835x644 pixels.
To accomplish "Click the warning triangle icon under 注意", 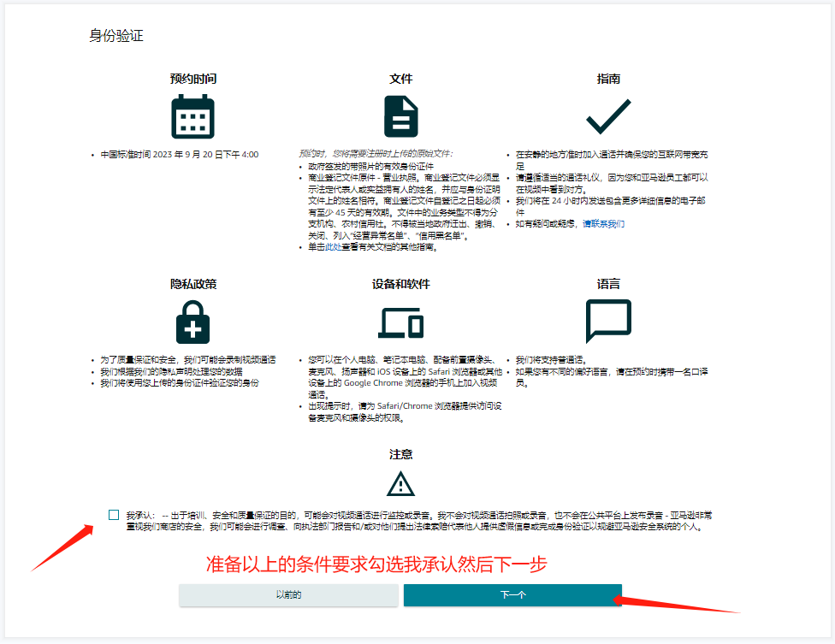I will pyautogui.click(x=400, y=484).
